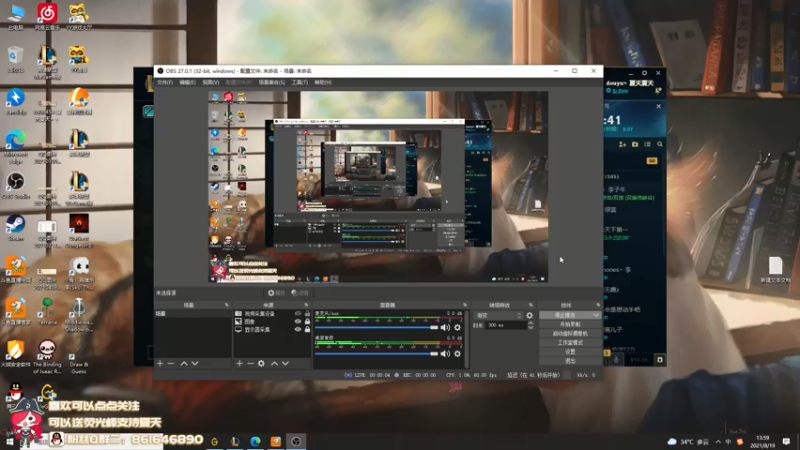The image size is (800, 450).
Task: Click the microphone icon at douyu window bottom
Action: click(x=616, y=360)
